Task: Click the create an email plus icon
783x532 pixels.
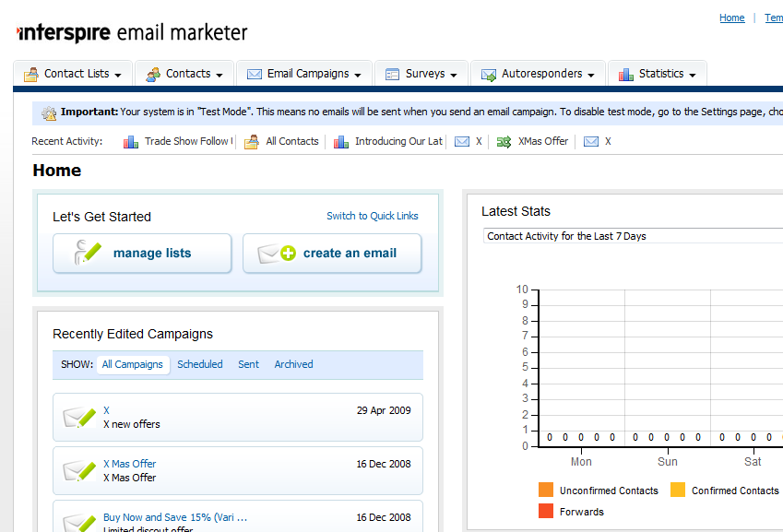Action: click(288, 253)
